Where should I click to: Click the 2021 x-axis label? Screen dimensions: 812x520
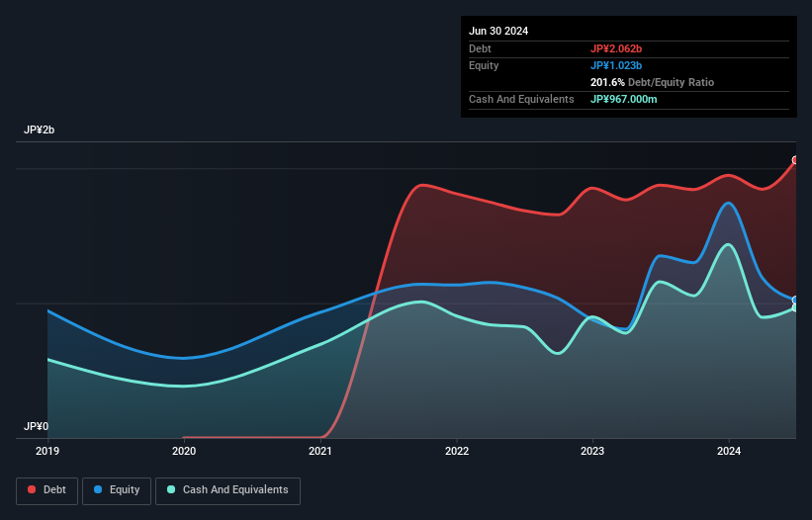tap(320, 451)
